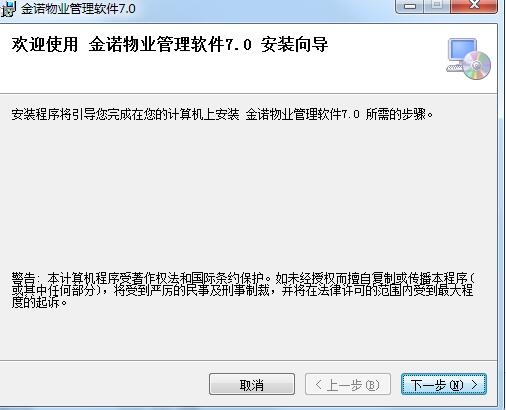Click the monitor in the banner image
Screen dimensions: 506x410
tap(462, 53)
